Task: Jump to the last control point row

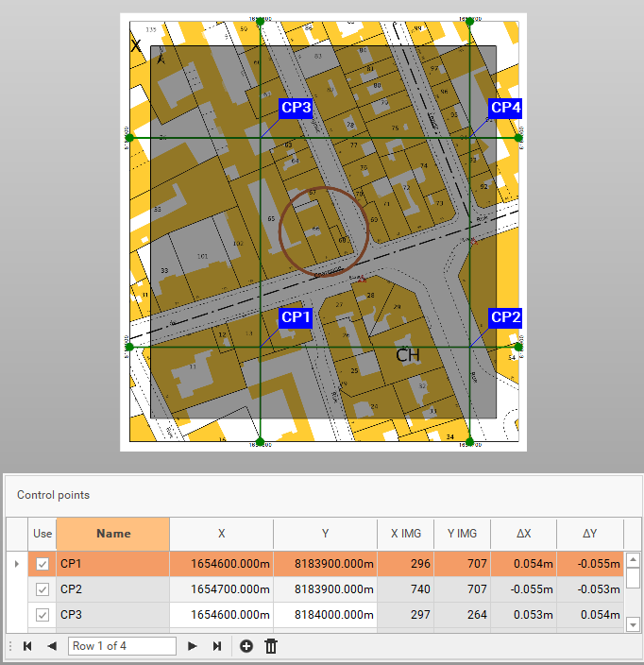Action: pyautogui.click(x=217, y=646)
